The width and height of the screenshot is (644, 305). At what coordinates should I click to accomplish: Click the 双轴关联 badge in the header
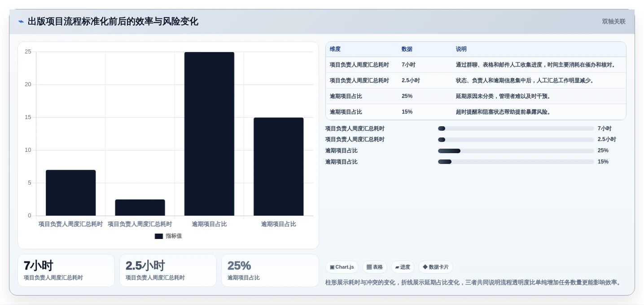point(613,22)
